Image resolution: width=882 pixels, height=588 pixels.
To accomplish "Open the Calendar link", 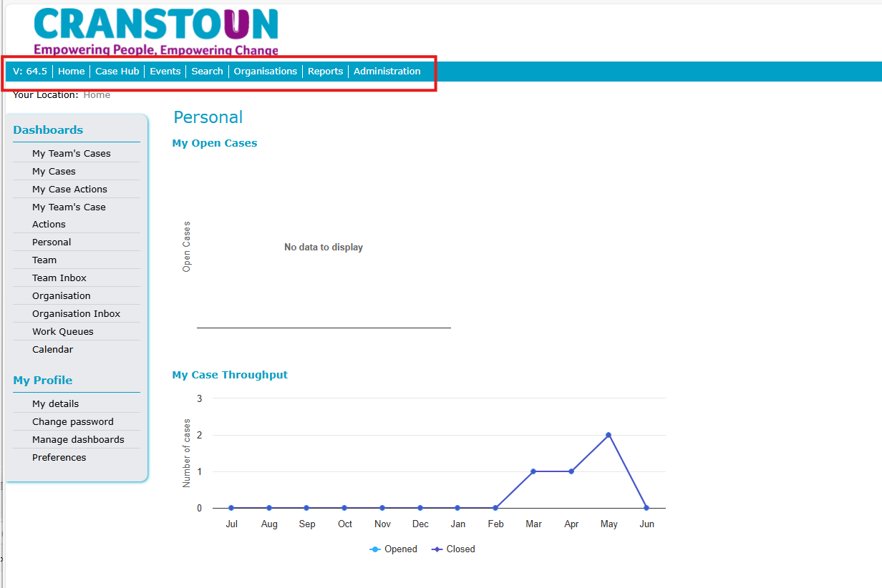I will (x=53, y=349).
